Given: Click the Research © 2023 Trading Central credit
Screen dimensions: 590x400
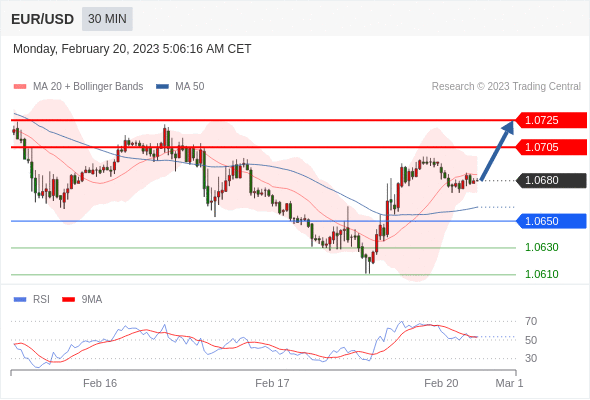Looking at the screenshot, I should [506, 87].
